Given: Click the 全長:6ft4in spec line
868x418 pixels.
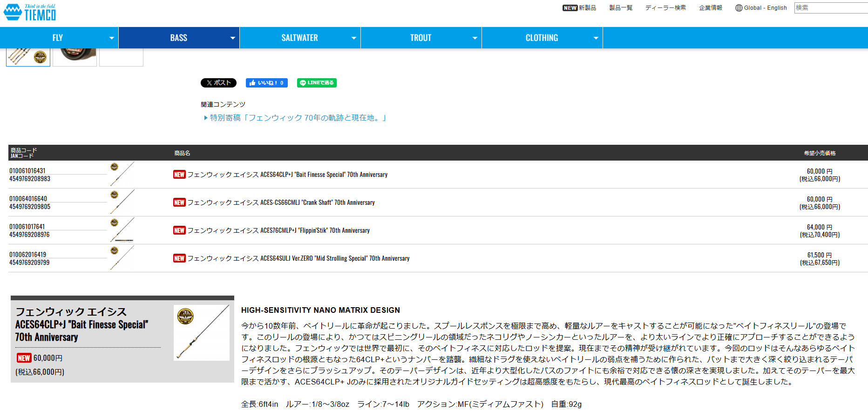Looking at the screenshot, I should pyautogui.click(x=411, y=404).
